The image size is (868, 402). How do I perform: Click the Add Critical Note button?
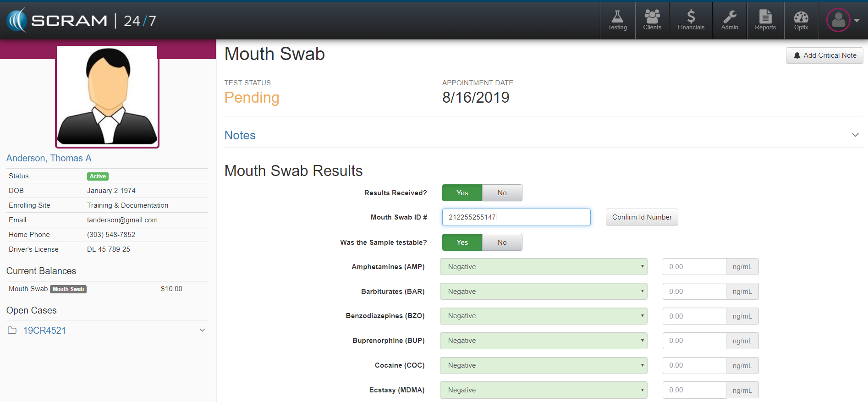point(824,55)
